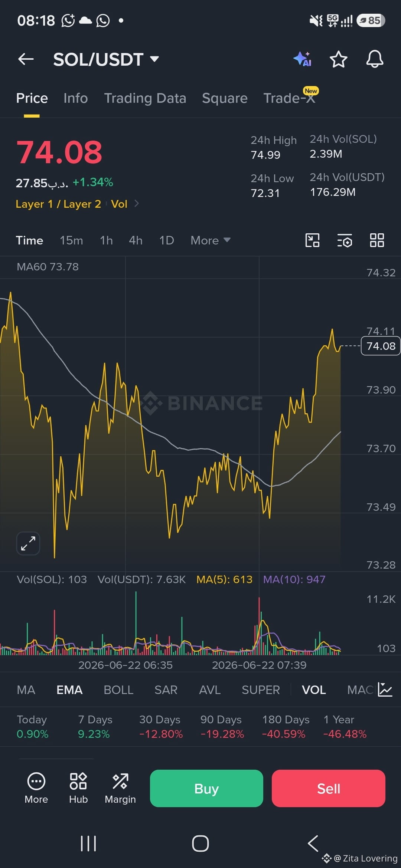The image size is (401, 868).
Task: Tap the green Buy button
Action: [x=206, y=788]
